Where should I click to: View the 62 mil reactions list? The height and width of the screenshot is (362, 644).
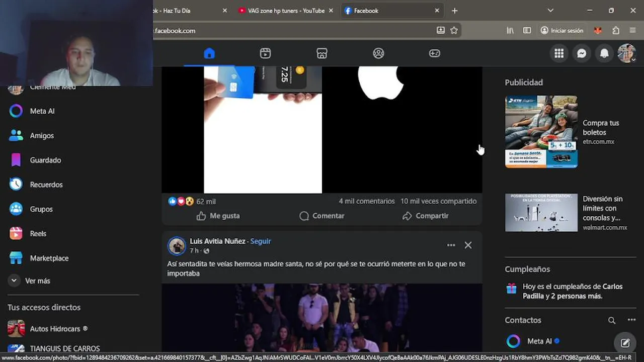coord(192,201)
